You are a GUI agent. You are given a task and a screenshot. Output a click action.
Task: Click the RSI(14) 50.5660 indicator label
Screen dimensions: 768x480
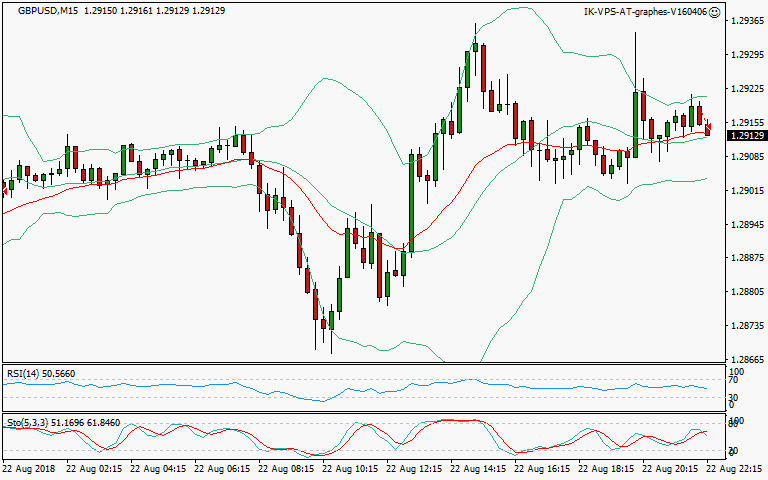point(41,374)
